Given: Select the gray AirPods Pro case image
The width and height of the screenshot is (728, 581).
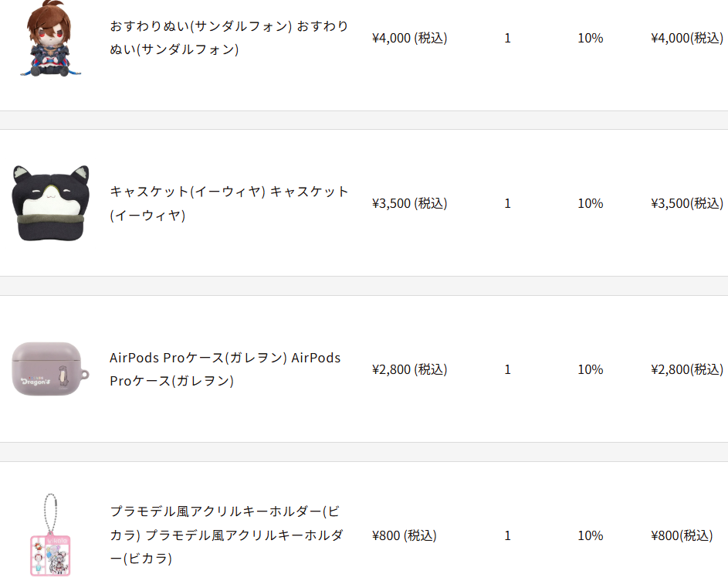Looking at the screenshot, I should coord(50,369).
